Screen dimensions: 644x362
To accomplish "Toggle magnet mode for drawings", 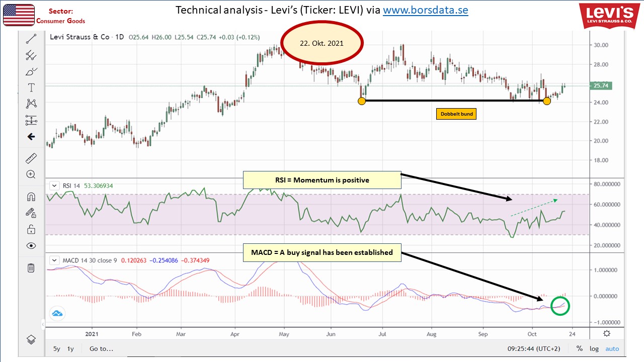I will point(31,197).
